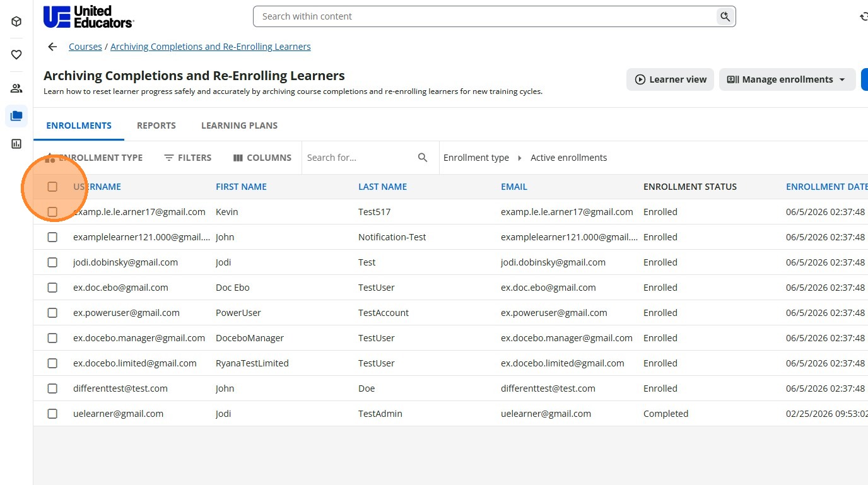868x485 pixels.
Task: Check the uelearner@gmail.com row
Action: pos(52,414)
